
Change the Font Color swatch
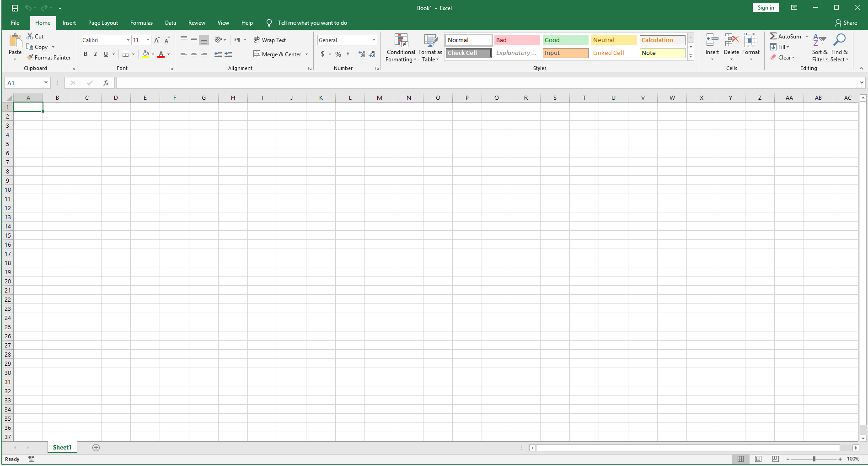tap(161, 54)
